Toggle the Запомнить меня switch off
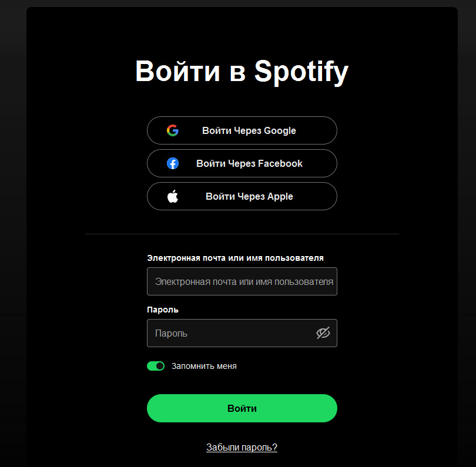The image size is (476, 467). coord(156,366)
